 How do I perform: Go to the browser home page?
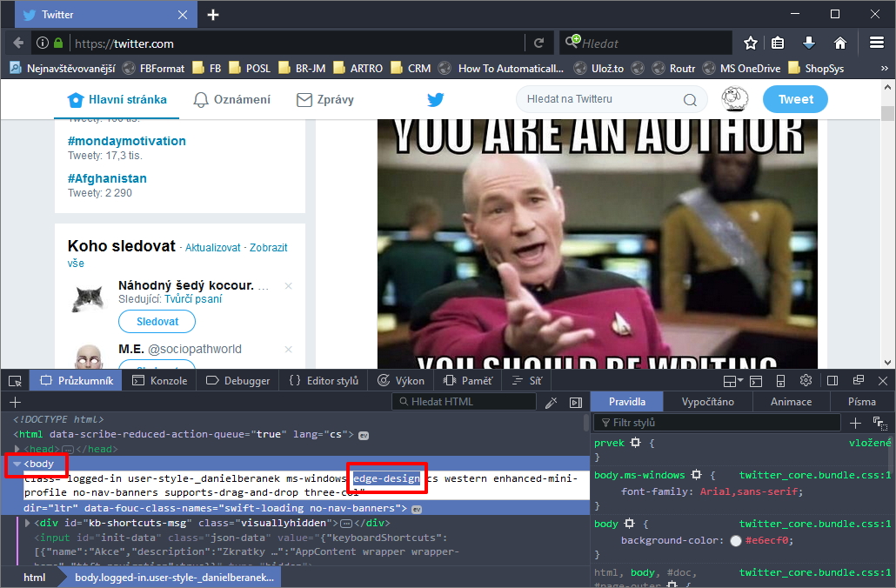pyautogui.click(x=839, y=43)
